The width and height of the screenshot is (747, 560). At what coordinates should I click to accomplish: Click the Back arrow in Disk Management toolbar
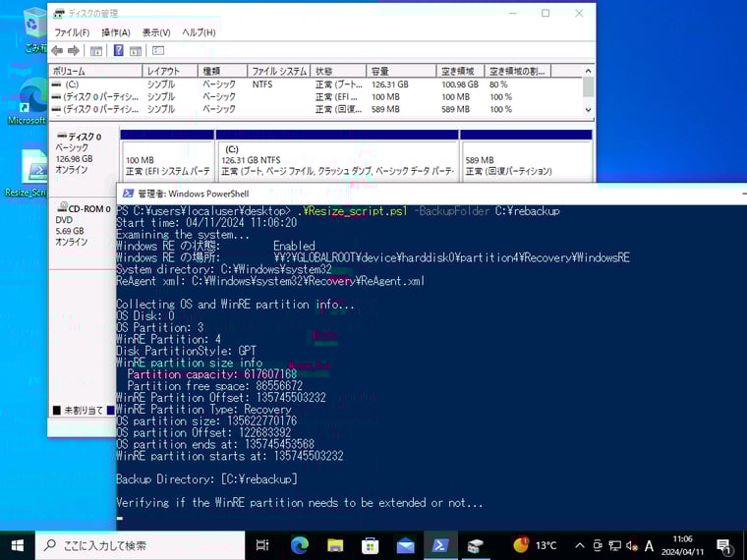[x=57, y=50]
